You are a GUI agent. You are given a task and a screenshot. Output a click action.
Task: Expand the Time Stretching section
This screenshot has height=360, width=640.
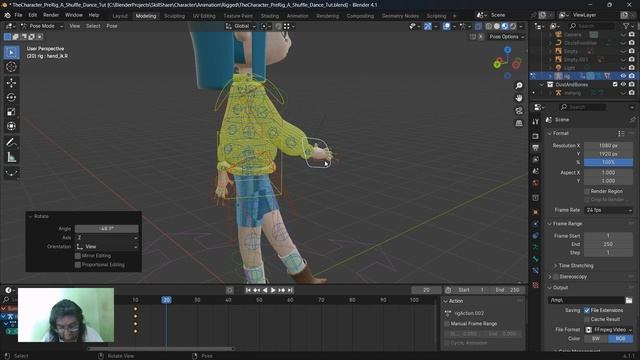[556, 266]
